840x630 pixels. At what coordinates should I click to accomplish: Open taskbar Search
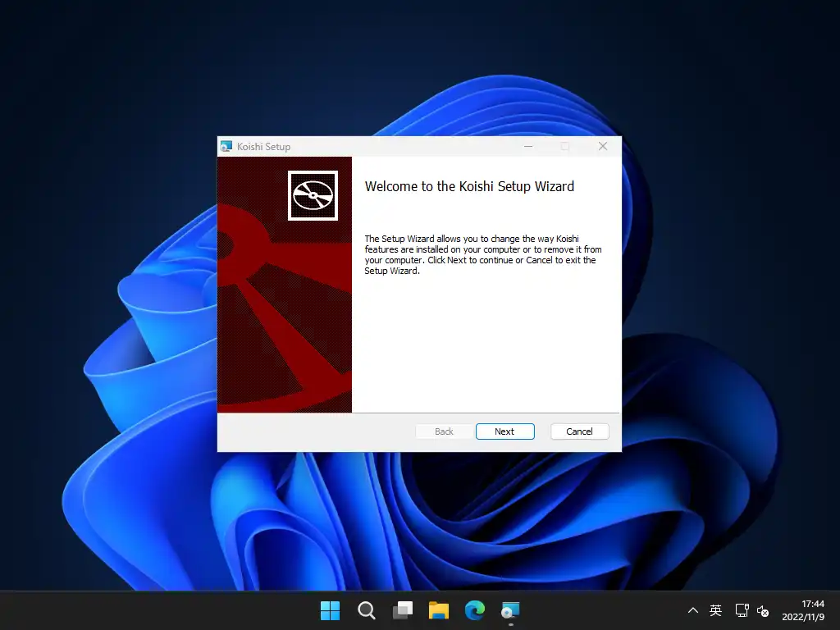(x=367, y=610)
